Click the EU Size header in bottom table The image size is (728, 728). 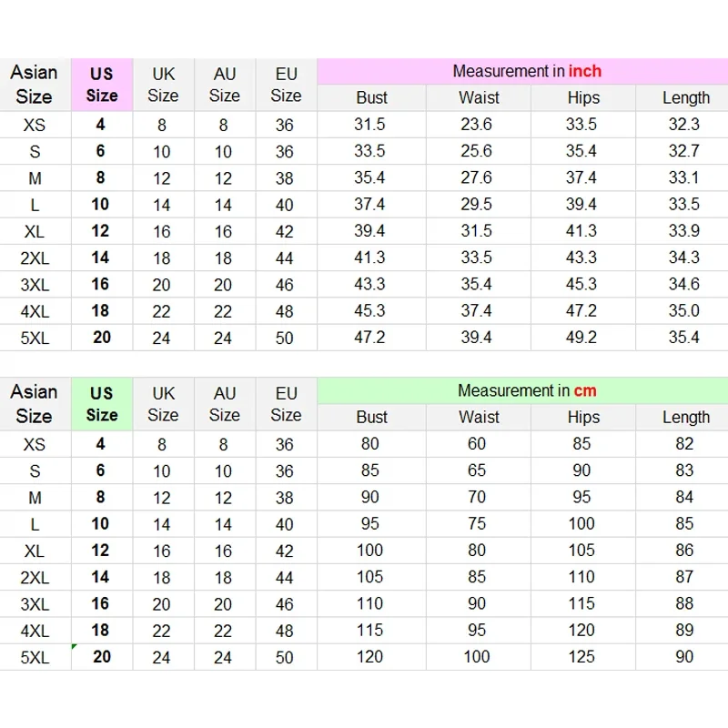[x=286, y=403]
